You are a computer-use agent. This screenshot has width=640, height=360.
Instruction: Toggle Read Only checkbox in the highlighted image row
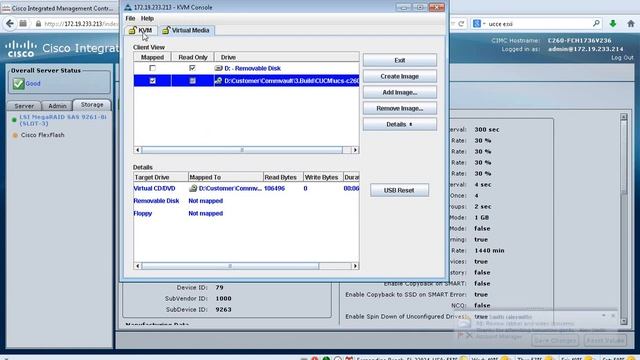click(192, 81)
